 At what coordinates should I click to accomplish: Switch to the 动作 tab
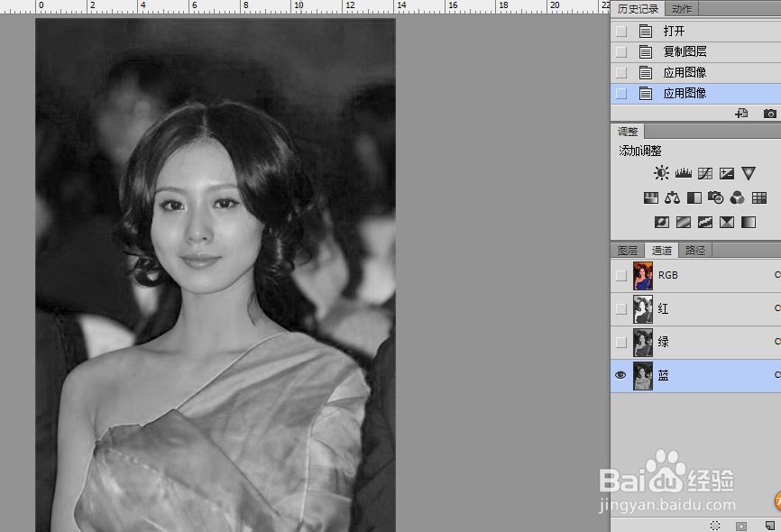pos(682,8)
